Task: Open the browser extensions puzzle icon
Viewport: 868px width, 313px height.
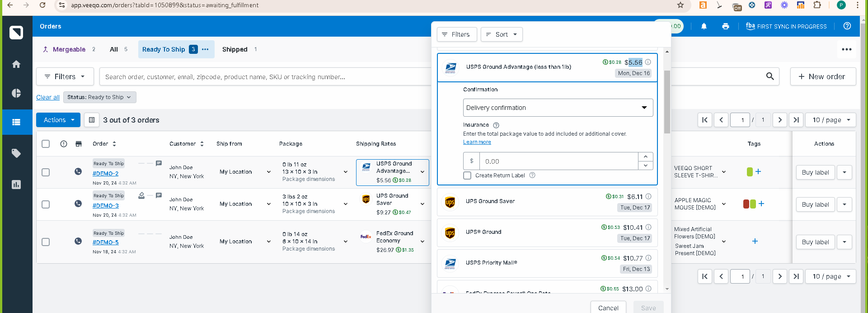Action: (817, 5)
